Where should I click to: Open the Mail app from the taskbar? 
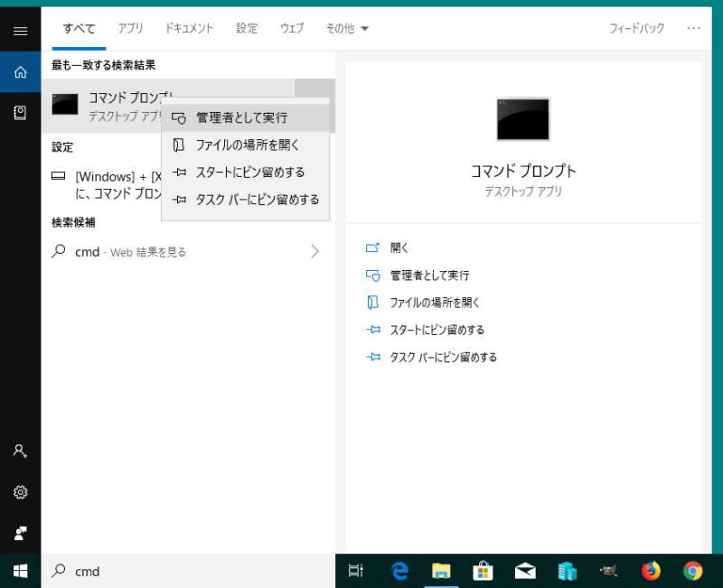[x=525, y=571]
